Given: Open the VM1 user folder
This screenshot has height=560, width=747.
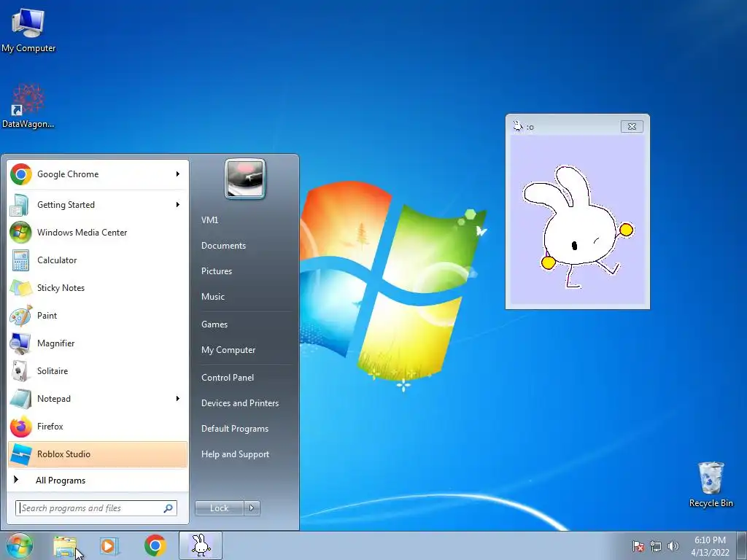Looking at the screenshot, I should [209, 220].
